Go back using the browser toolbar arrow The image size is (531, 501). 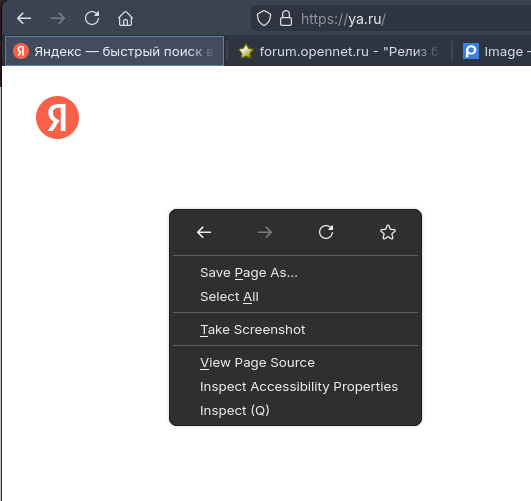[24, 18]
